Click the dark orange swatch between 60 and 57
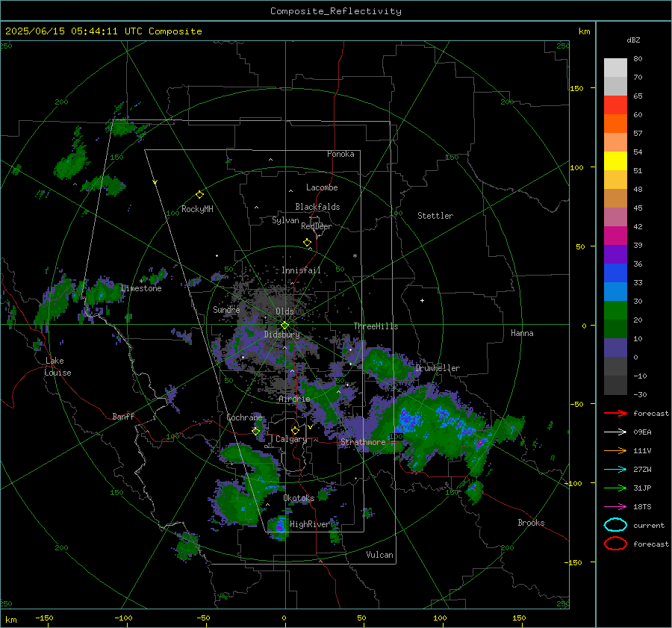 [615, 124]
